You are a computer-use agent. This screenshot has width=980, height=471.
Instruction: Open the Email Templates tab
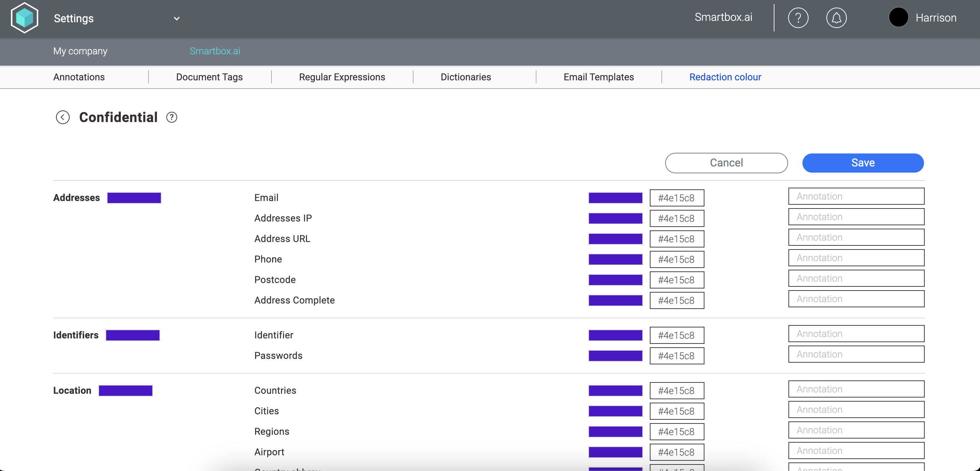click(599, 77)
